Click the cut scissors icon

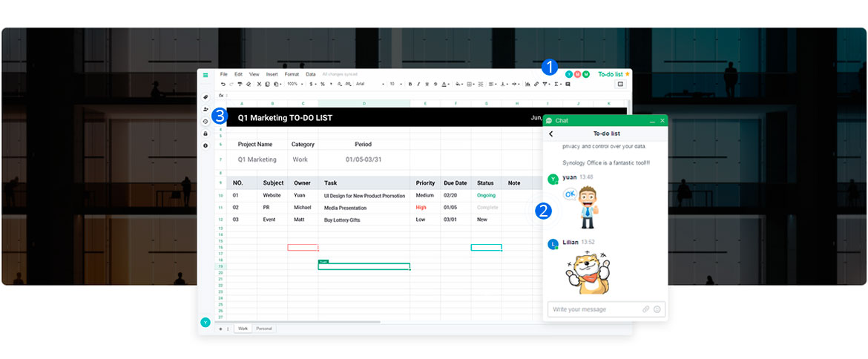point(259,84)
